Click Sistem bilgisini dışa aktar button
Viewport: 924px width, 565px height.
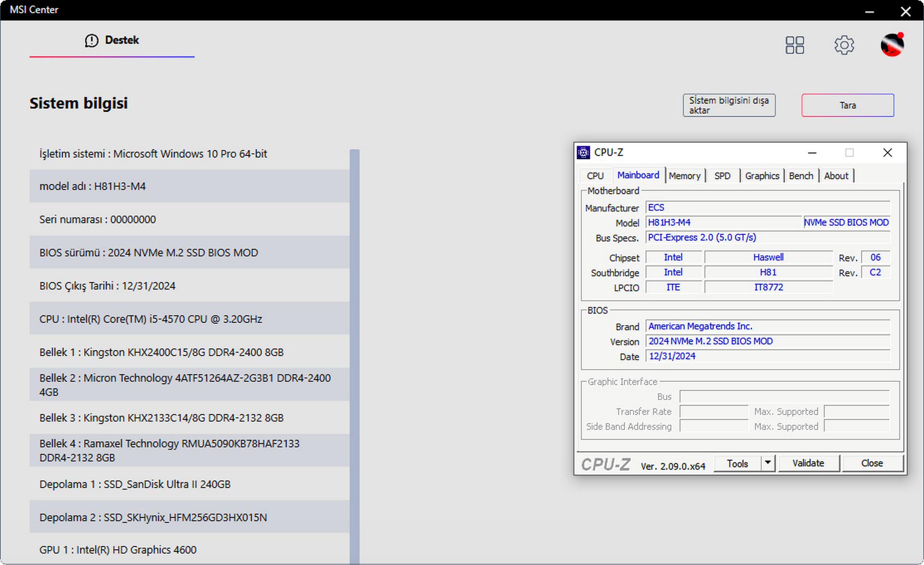click(729, 105)
